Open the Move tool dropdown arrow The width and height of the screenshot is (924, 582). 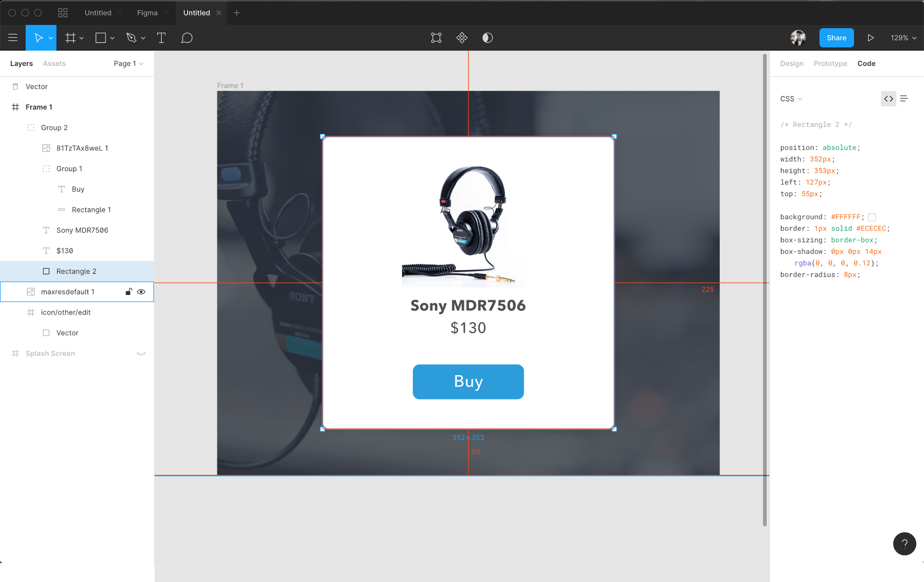(51, 38)
